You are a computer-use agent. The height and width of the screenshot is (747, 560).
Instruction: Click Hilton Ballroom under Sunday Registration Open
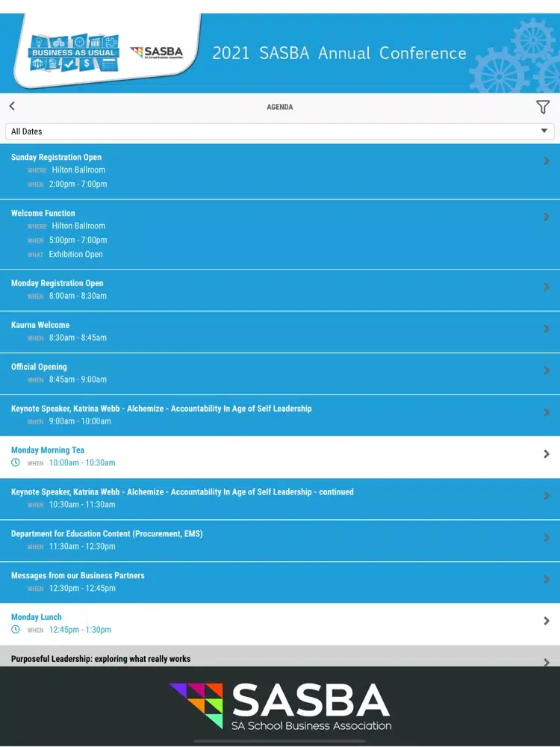coord(78,170)
